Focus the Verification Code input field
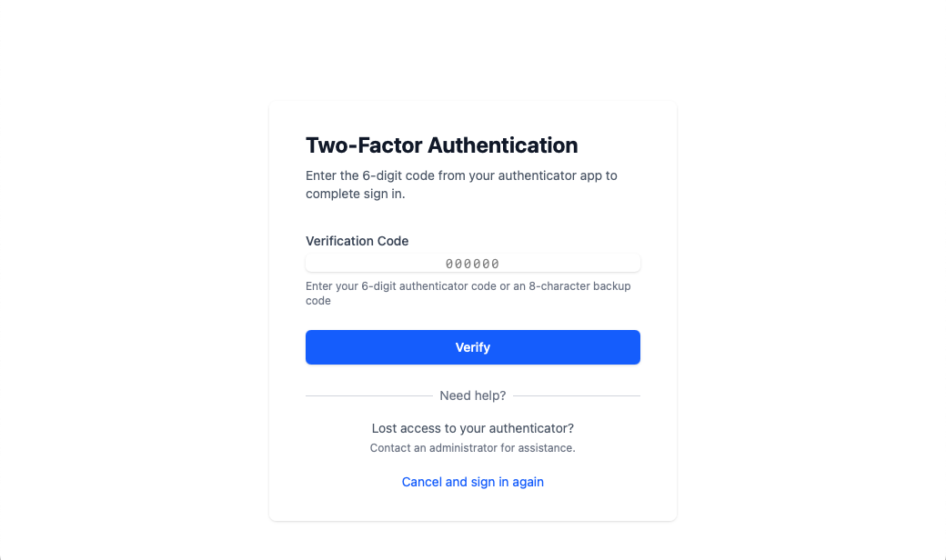Image resolution: width=946 pixels, height=560 pixels. pyautogui.click(x=472, y=264)
